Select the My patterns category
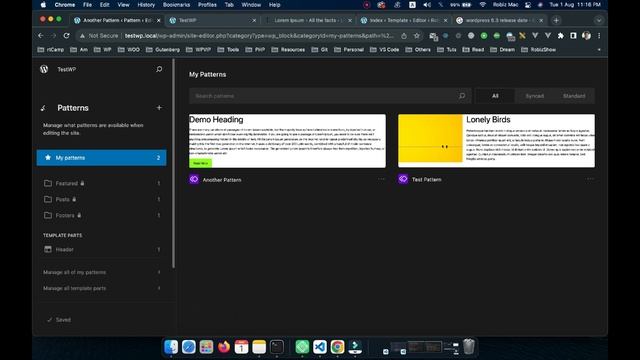Viewport: 640px width, 360px height. pos(102,158)
